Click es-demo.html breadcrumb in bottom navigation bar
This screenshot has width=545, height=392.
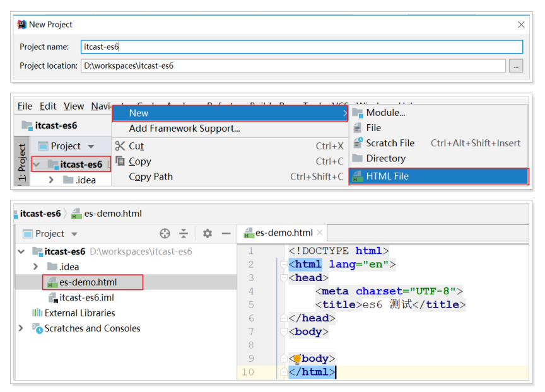click(113, 214)
